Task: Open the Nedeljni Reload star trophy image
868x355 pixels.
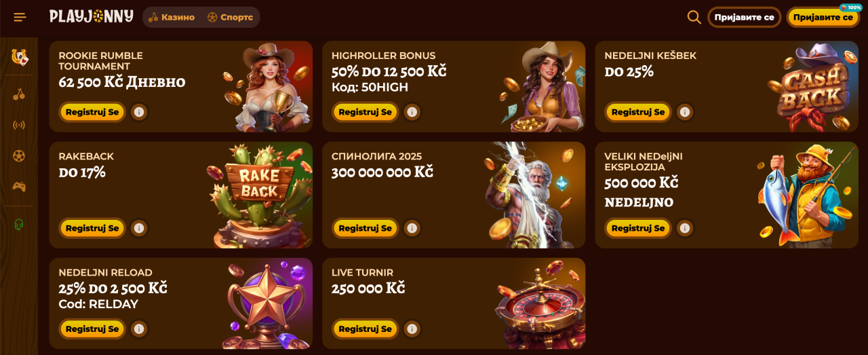Action: pyautogui.click(x=268, y=303)
